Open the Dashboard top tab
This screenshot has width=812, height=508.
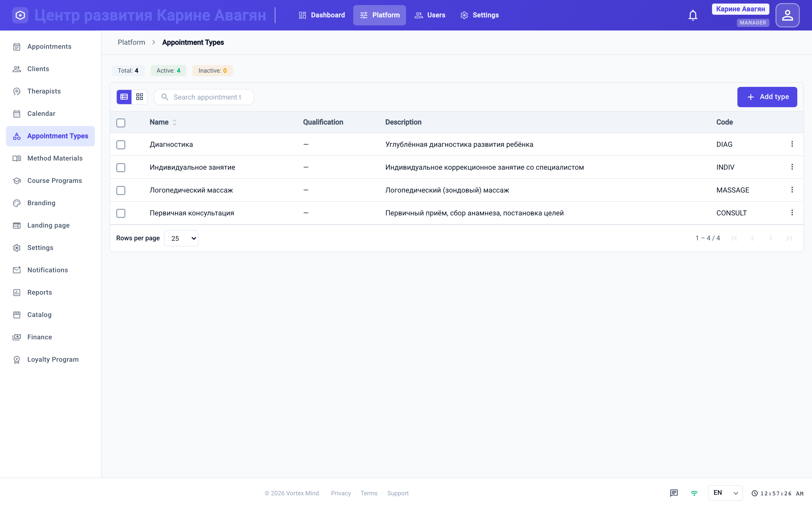(322, 15)
